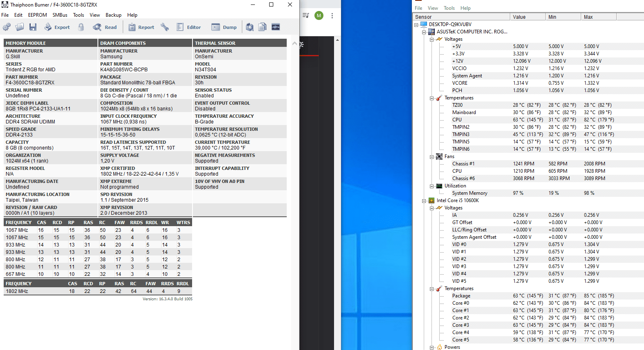Click the ASUSTeK motherboard icon
This screenshot has height=350, width=644.
coord(432,31)
